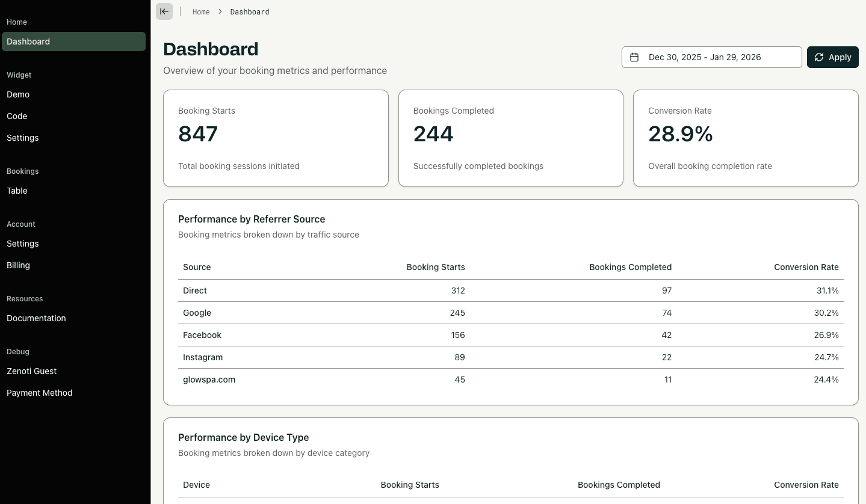
Task: Select Zenoti Guest under Debug
Action: (31, 371)
